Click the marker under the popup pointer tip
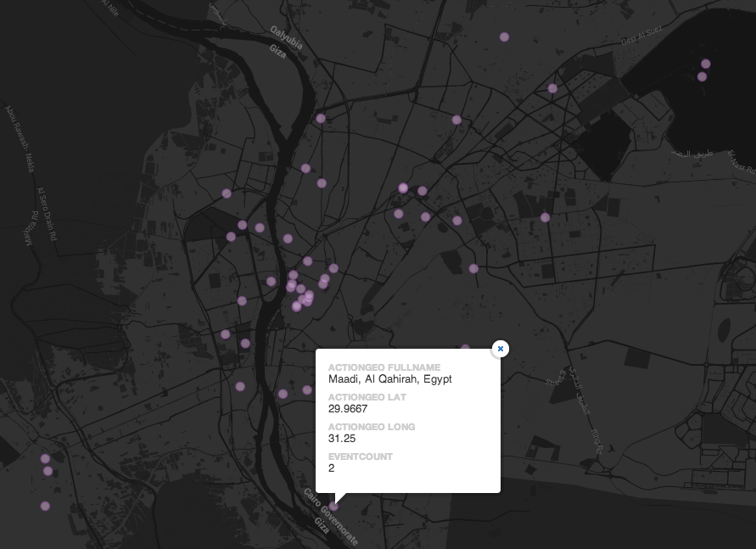This screenshot has height=549, width=756. tap(333, 507)
